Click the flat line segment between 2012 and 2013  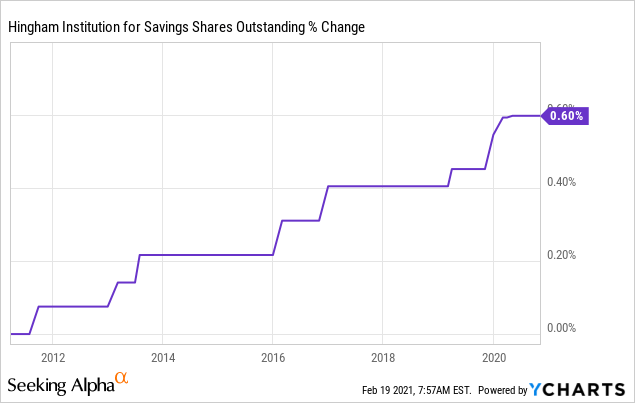coord(75,306)
